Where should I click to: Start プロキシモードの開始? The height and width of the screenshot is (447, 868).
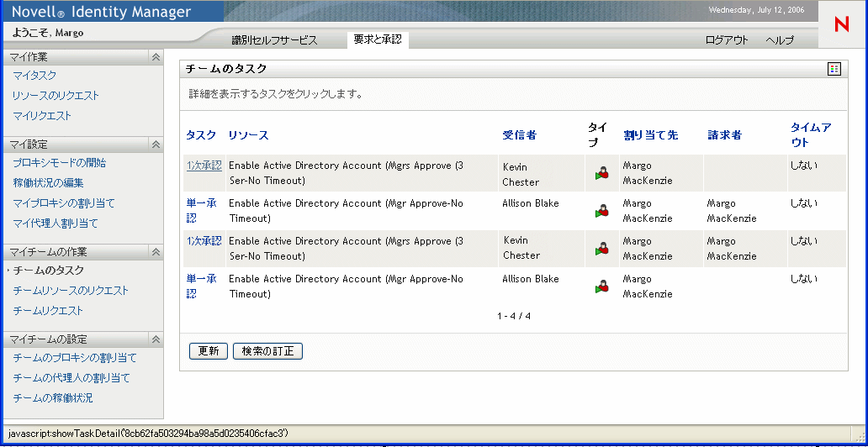(59, 163)
